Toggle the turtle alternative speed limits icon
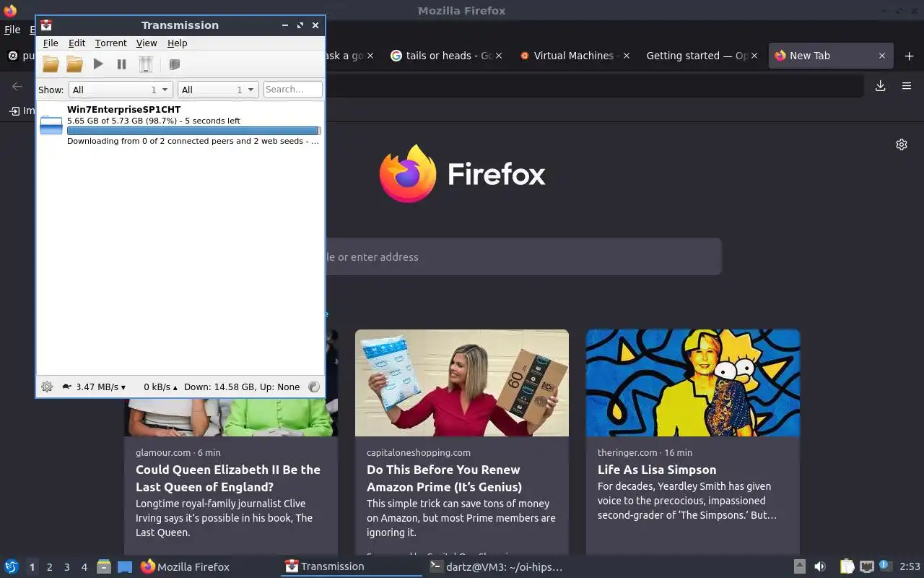This screenshot has width=924, height=578. (67, 387)
